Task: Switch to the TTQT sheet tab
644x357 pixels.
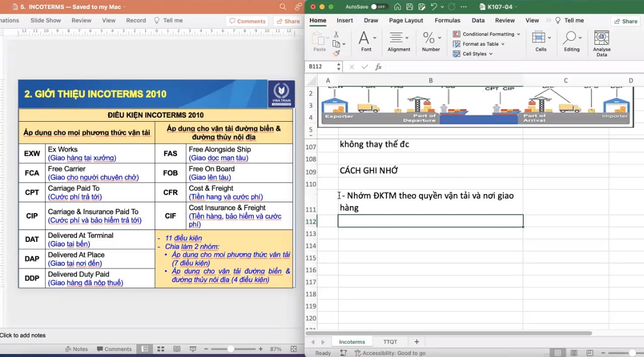Action: (x=390, y=342)
